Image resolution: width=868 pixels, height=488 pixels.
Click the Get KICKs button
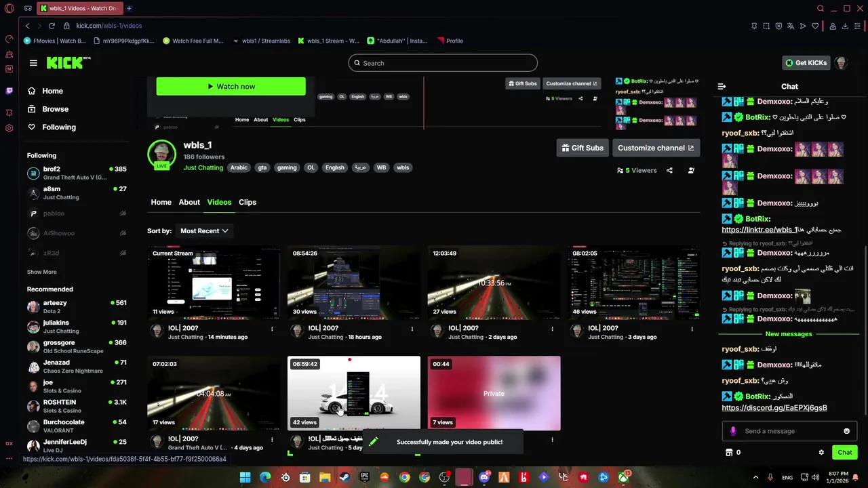point(806,63)
